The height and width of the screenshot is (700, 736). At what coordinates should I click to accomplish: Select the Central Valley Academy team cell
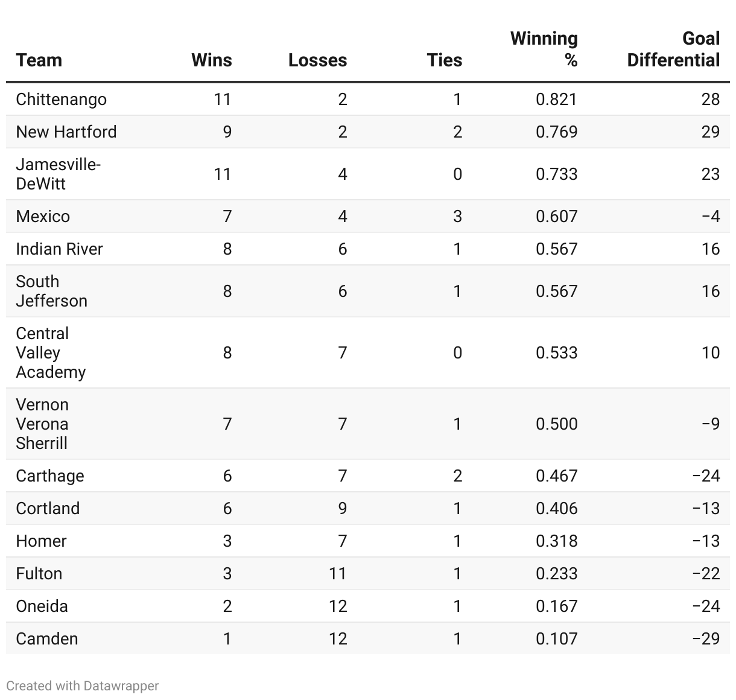51,353
